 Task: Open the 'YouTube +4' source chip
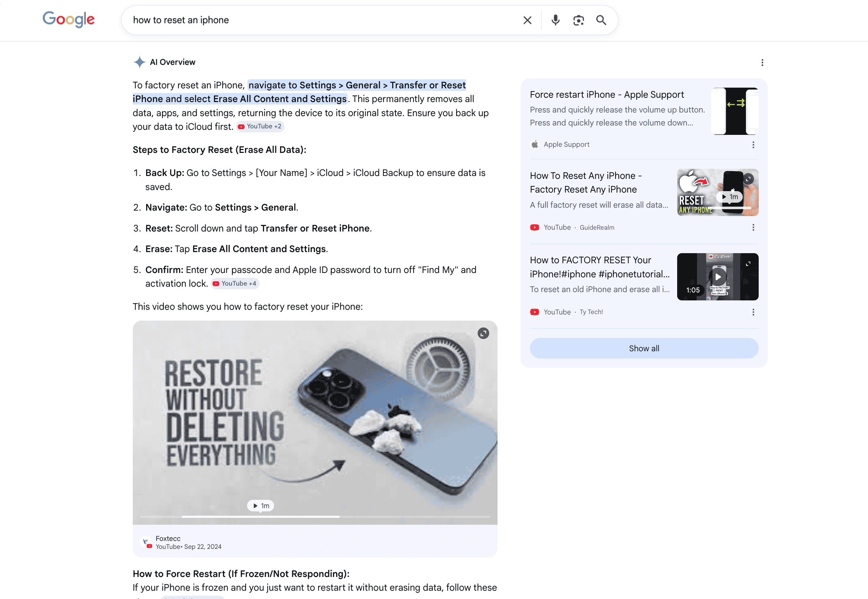tap(234, 284)
